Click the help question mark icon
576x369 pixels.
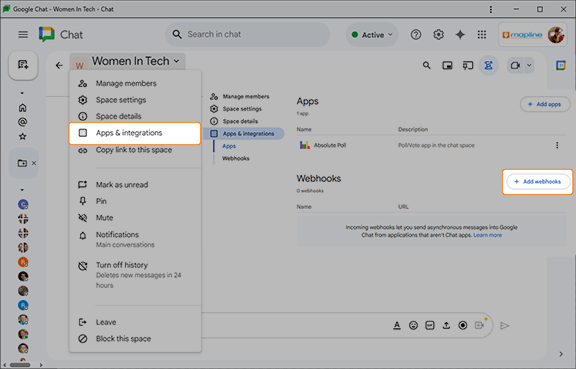click(x=416, y=35)
